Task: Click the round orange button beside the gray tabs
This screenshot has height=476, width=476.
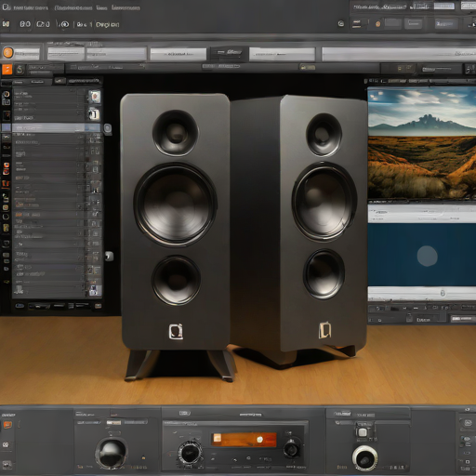Action: pyautogui.click(x=7, y=53)
